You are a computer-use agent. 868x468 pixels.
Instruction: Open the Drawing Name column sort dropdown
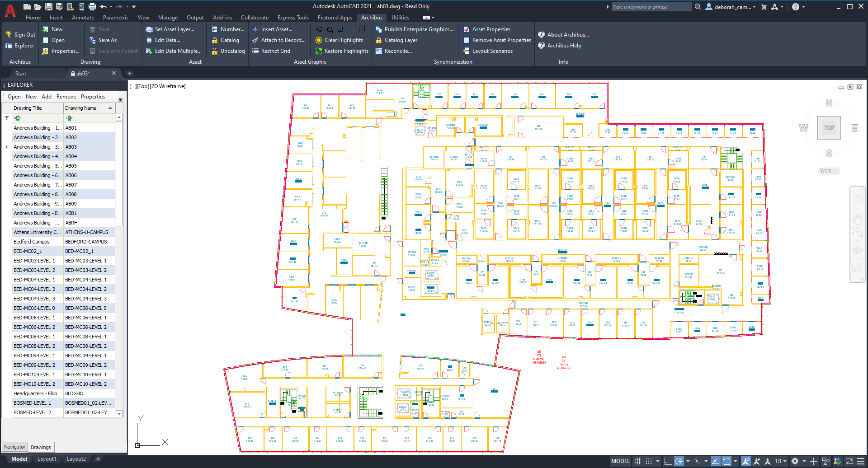(109, 108)
